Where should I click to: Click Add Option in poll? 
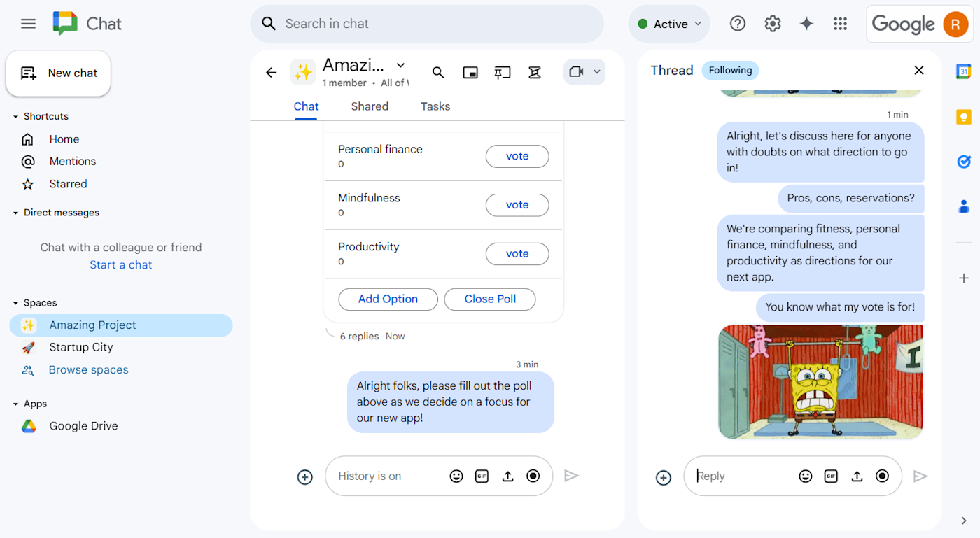[x=388, y=299]
